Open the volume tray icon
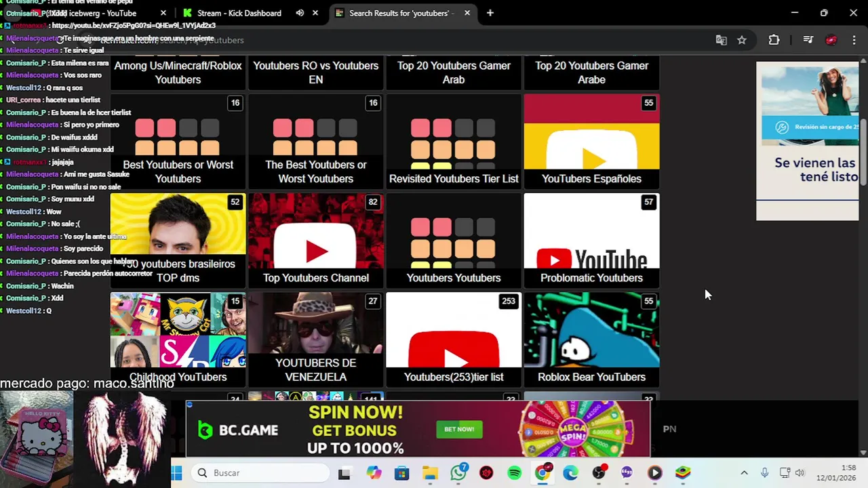The width and height of the screenshot is (868, 488). click(x=800, y=473)
